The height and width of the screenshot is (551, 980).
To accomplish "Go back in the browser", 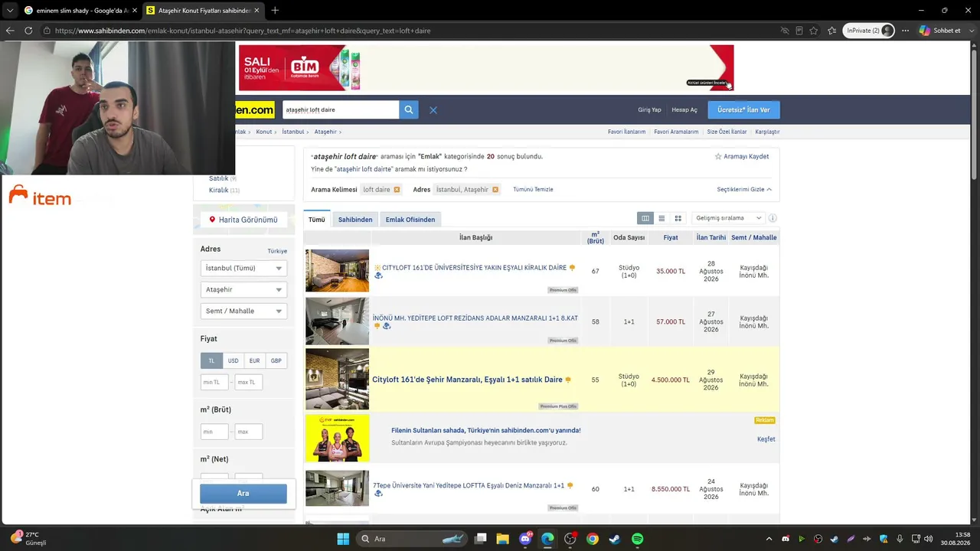I will [10, 31].
